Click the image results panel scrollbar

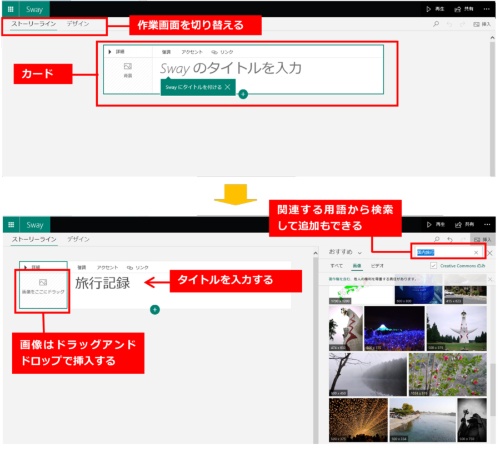point(493,390)
